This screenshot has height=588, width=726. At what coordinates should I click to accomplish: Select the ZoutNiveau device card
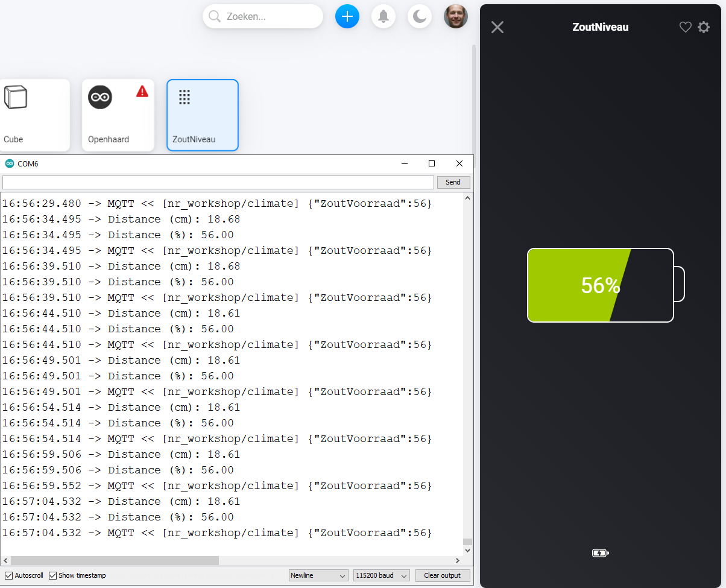tap(202, 115)
